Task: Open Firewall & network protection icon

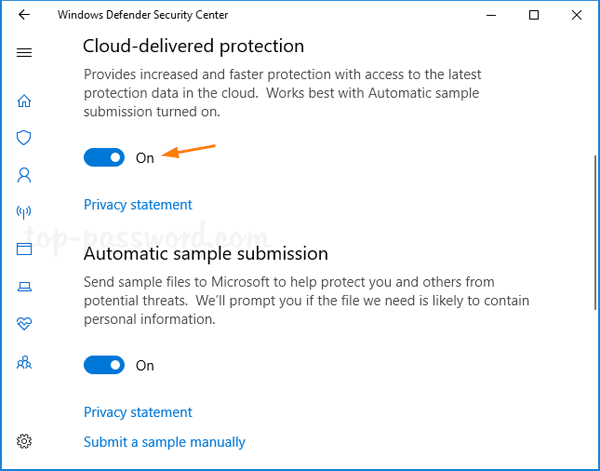Action: 25,212
